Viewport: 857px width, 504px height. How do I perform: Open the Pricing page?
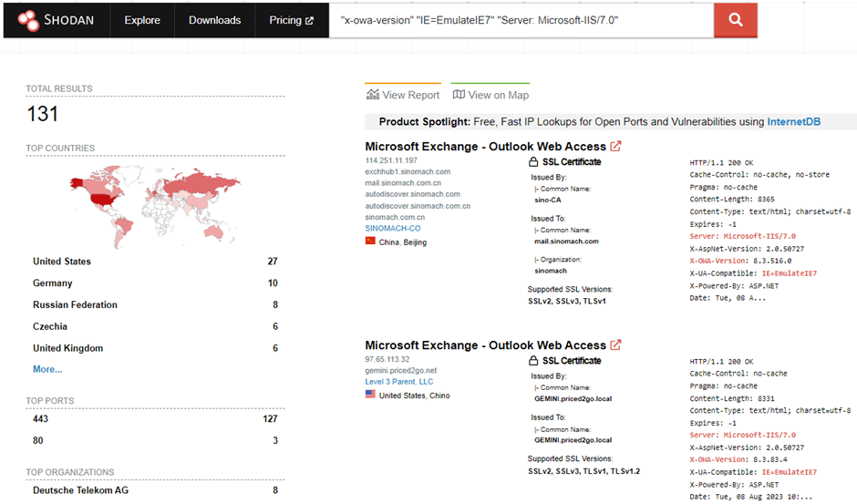(x=292, y=20)
